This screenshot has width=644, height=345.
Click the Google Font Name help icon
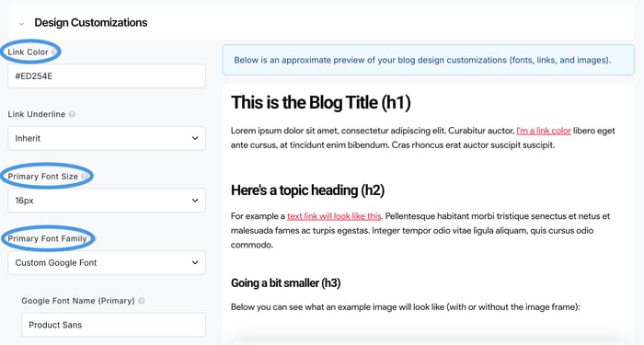[142, 301]
